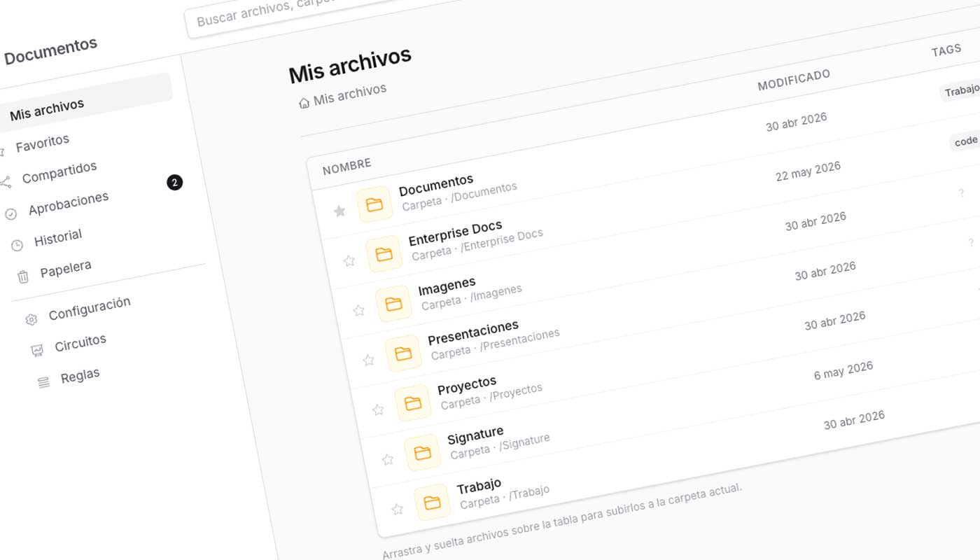This screenshot has width=980, height=560.
Task: Click the Historial clock icon
Action: (x=17, y=245)
